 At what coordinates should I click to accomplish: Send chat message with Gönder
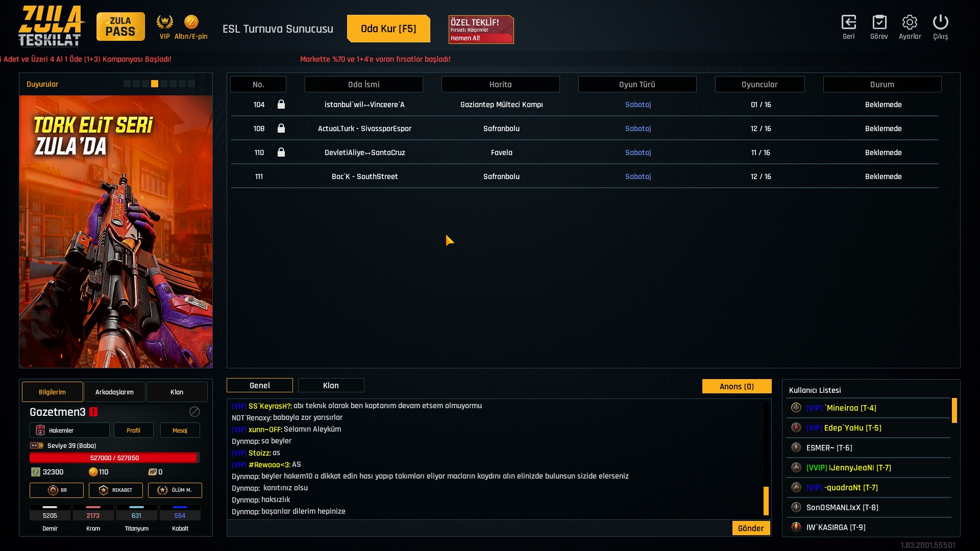click(751, 528)
